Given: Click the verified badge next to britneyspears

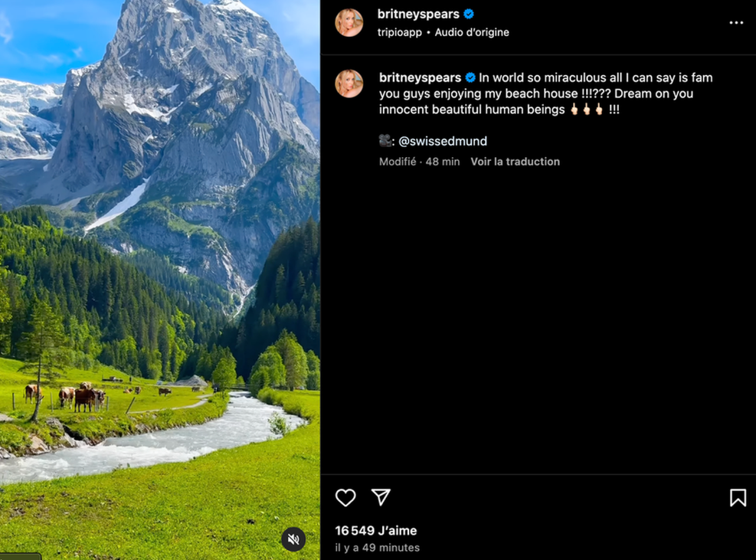Looking at the screenshot, I should (x=468, y=13).
